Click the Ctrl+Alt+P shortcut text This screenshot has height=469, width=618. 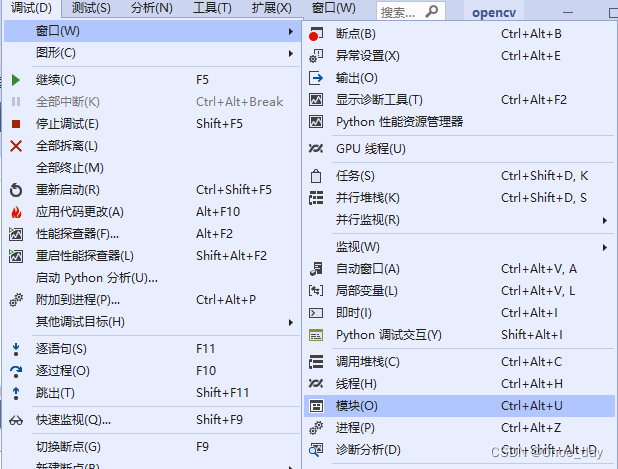click(x=226, y=300)
